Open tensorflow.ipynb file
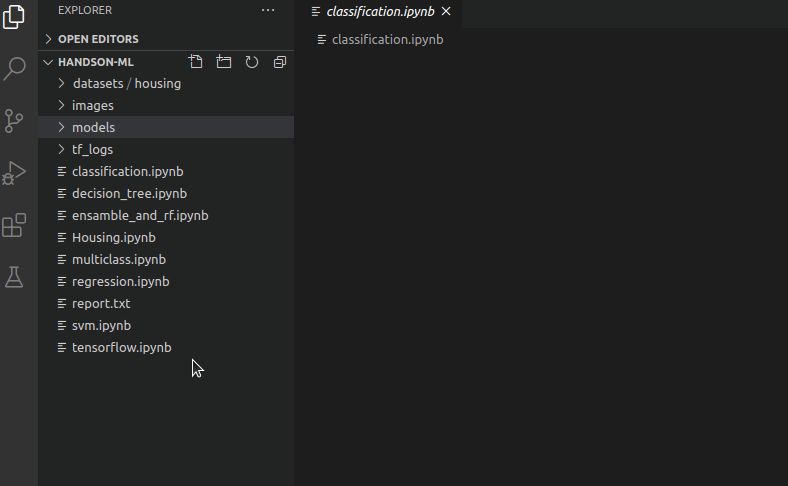Viewport: 788px width, 486px height. pos(166,347)
